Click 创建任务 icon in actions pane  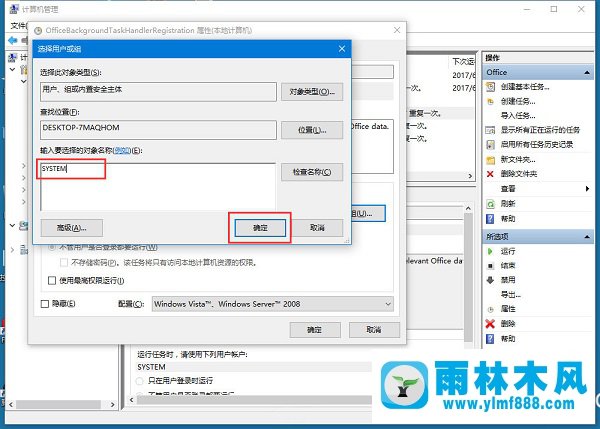pos(490,101)
